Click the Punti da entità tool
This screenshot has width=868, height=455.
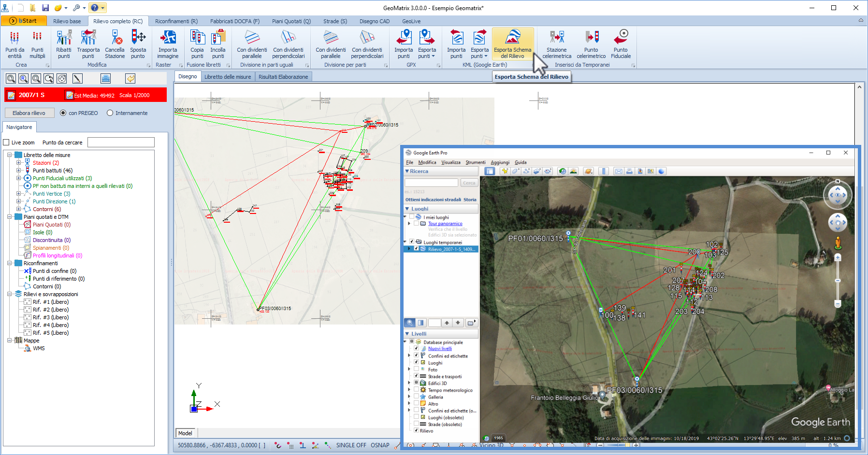pos(14,44)
